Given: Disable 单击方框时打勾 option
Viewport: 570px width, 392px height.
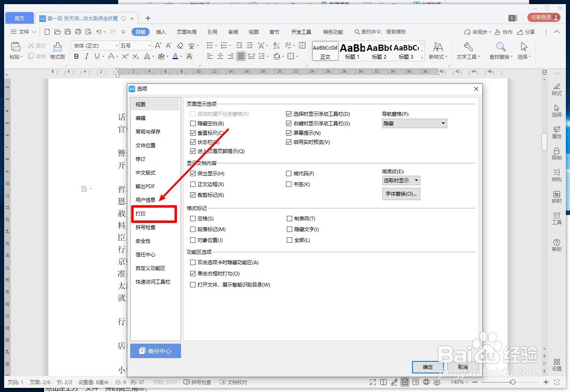Looking at the screenshot, I should tap(193, 273).
